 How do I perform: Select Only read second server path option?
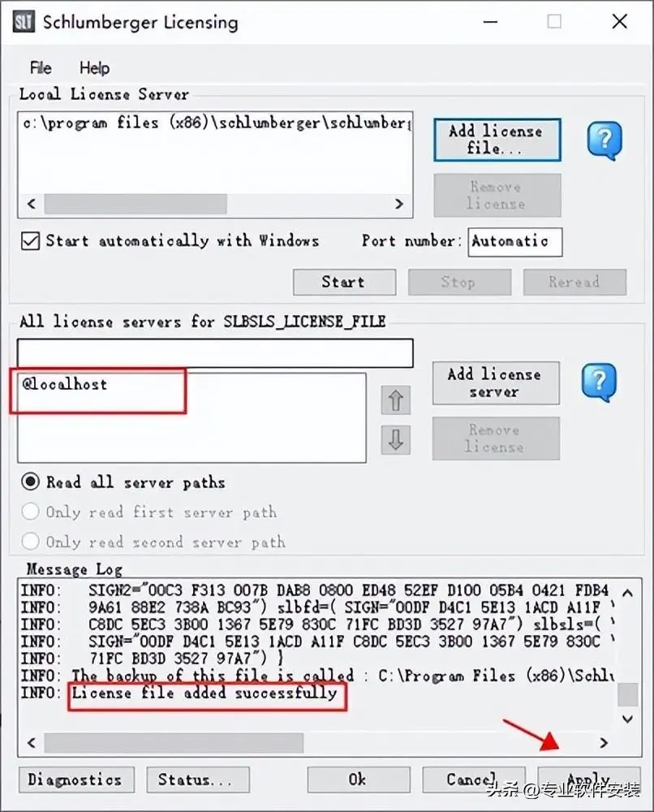tap(30, 542)
